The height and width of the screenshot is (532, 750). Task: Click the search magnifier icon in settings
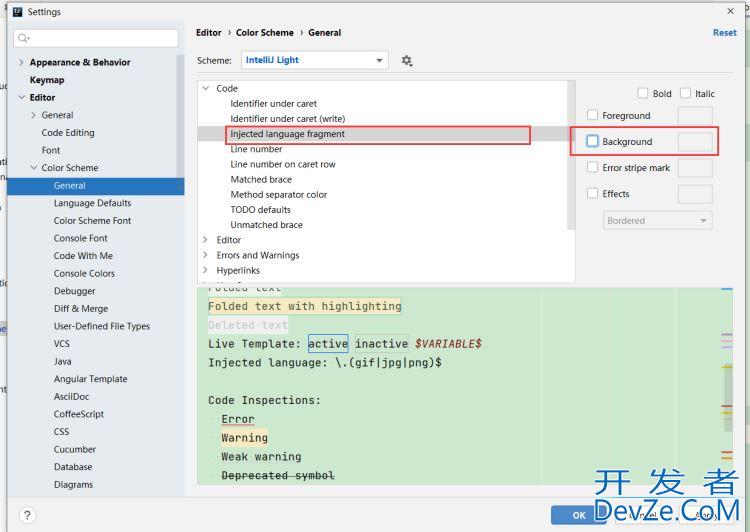click(23, 38)
